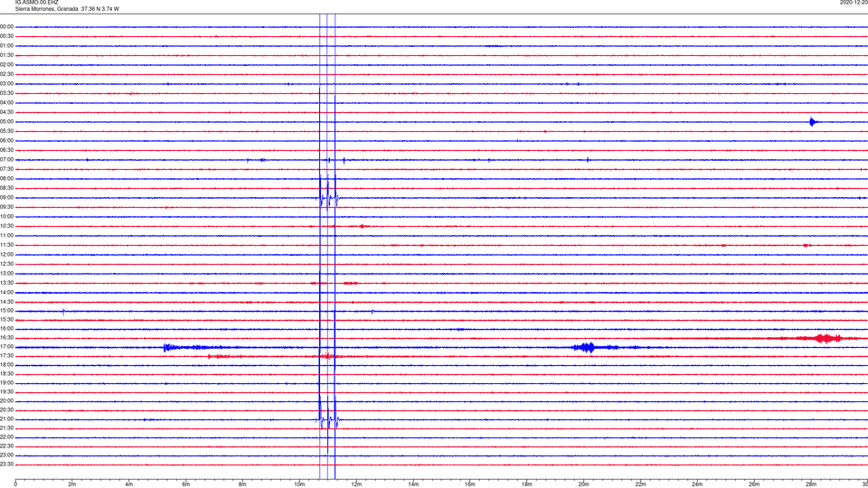Select the 10:30 trace time label

tap(6, 226)
